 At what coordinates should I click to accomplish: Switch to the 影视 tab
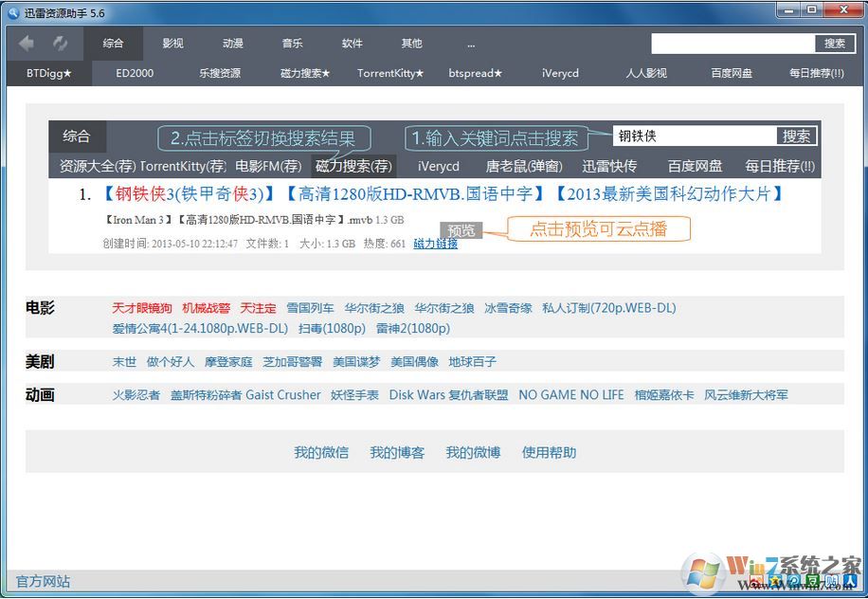pos(173,43)
